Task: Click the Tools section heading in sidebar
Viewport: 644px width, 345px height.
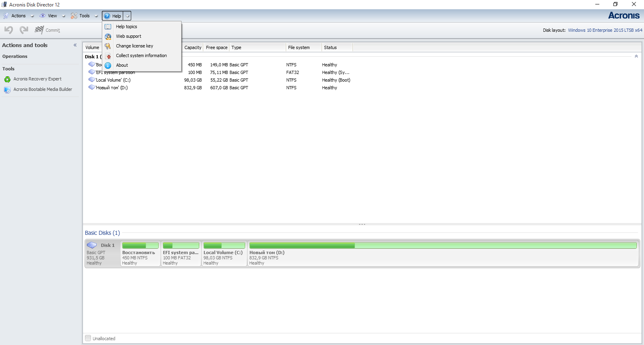Action: (8, 69)
